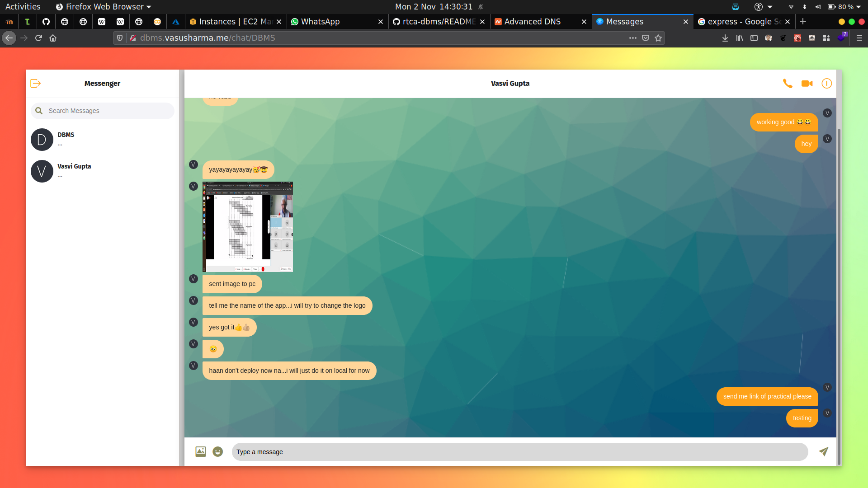Start a voice call with Vasvi Gupta
Viewport: 868px width, 488px height.
(x=788, y=84)
